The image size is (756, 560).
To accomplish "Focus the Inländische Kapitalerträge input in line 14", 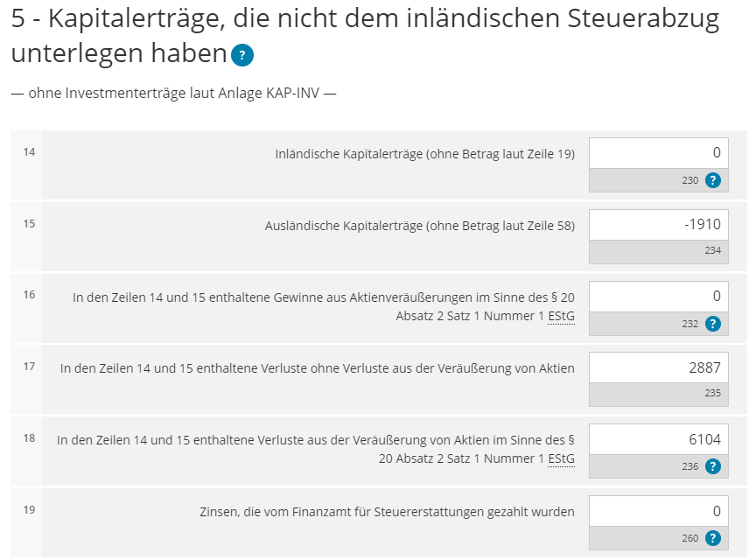I will click(658, 153).
